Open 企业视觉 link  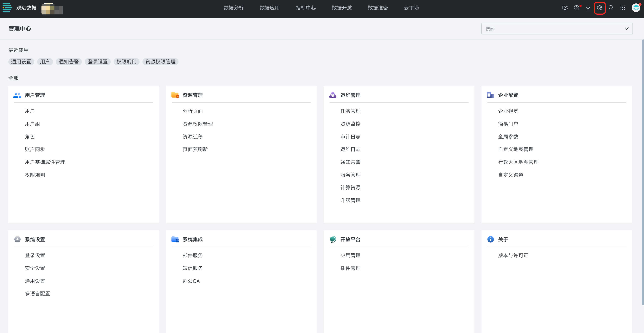pos(508,111)
